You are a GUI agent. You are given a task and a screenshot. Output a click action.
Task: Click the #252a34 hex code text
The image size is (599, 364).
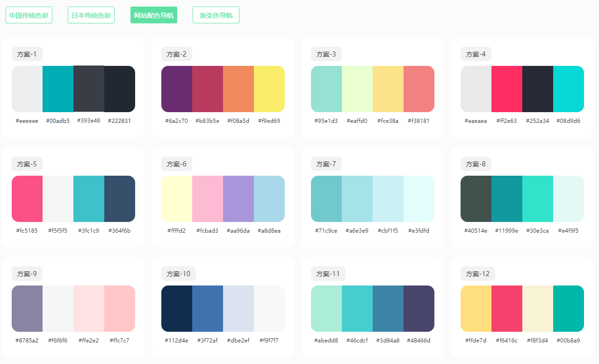coord(538,121)
